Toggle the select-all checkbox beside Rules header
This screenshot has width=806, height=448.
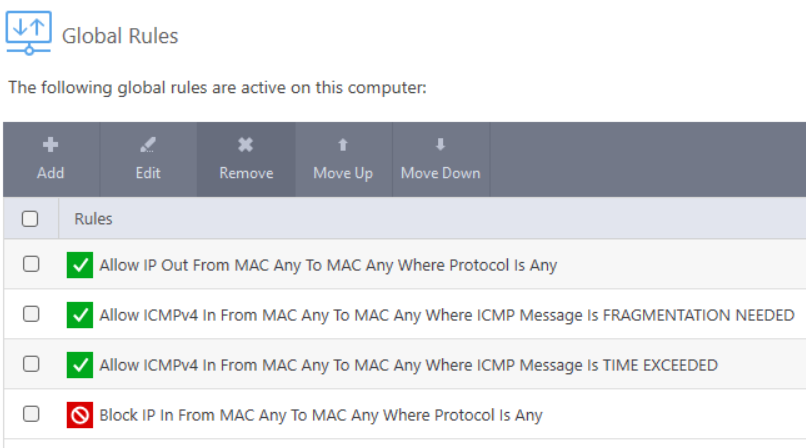30,218
